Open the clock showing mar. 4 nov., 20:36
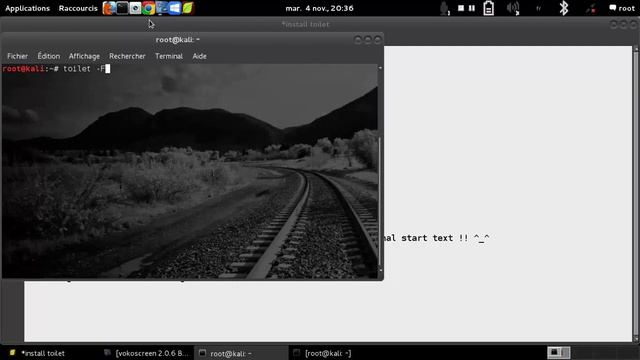The image size is (640, 360). (320, 8)
